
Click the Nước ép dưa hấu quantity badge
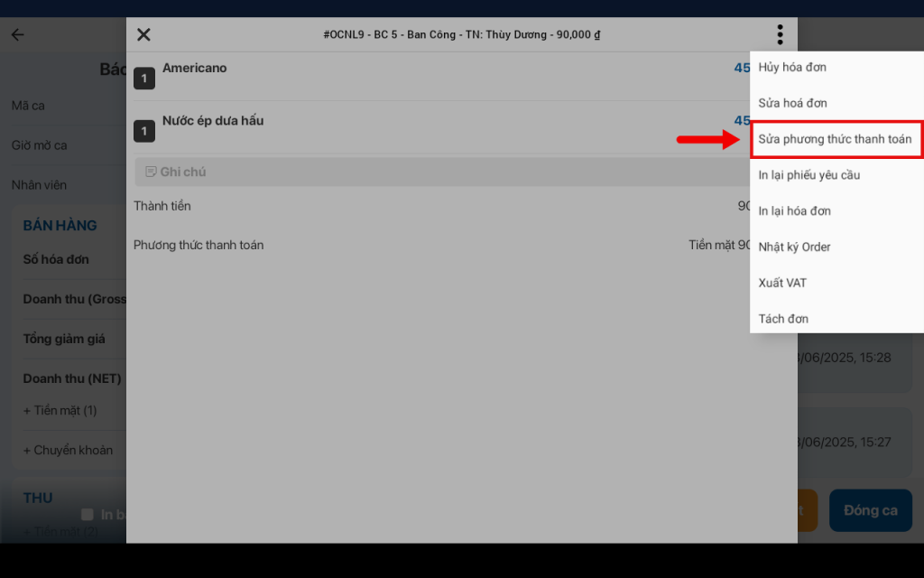144,131
